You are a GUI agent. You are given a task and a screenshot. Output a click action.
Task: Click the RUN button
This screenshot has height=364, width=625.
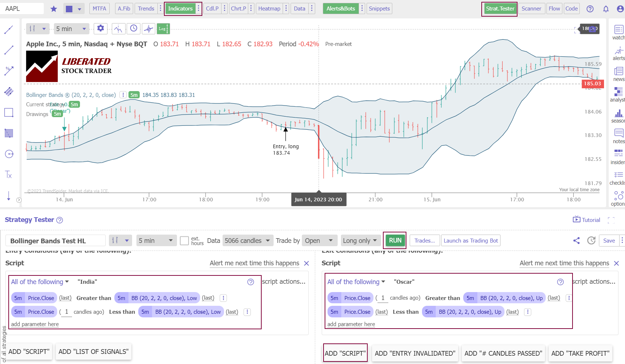395,240
